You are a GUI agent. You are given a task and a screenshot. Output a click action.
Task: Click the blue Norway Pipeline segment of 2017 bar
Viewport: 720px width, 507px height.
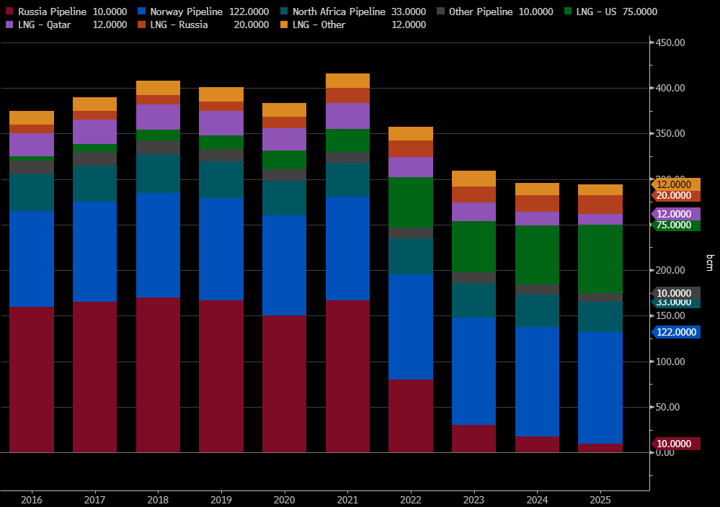[x=95, y=252]
